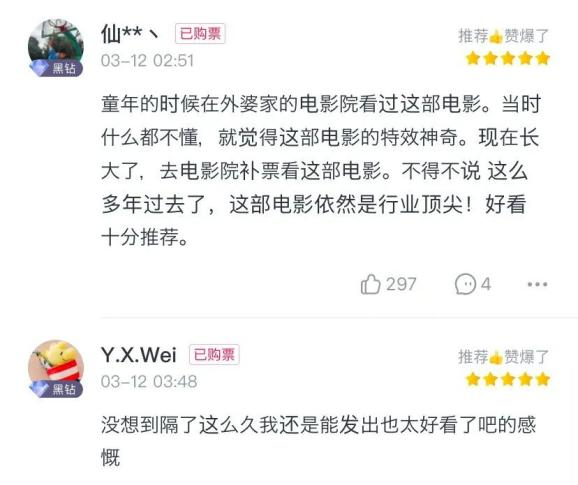Tap the 黑钻 diamond badge under first avatar
This screenshot has height=485, width=578.
(x=56, y=68)
